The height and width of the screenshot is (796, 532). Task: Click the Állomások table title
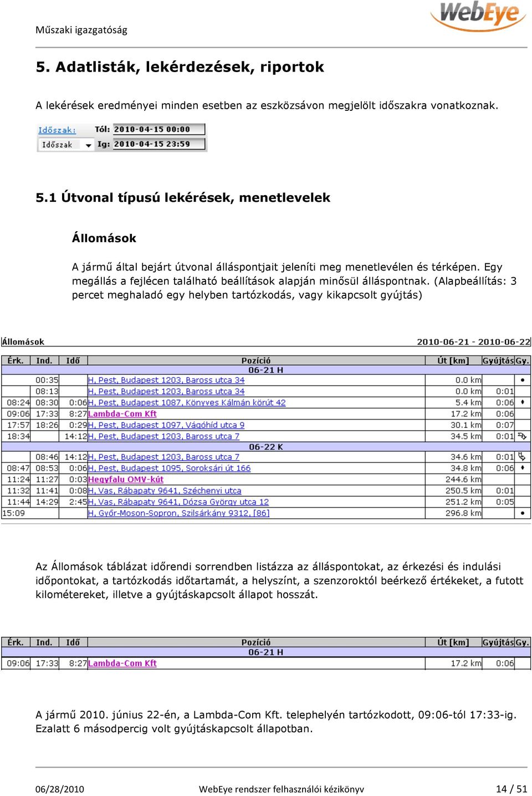pos(23,342)
